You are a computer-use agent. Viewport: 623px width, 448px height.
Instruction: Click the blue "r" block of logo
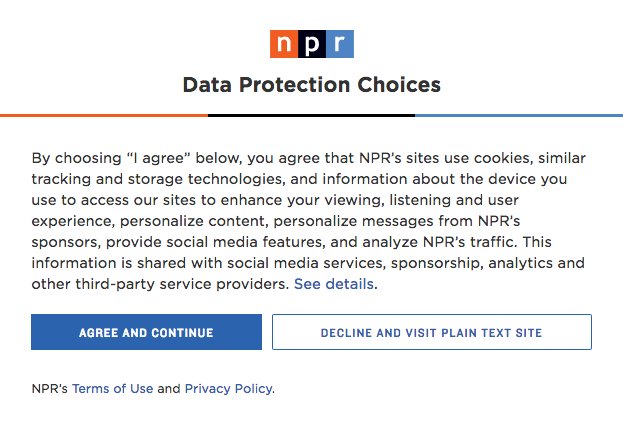pyautogui.click(x=340, y=44)
